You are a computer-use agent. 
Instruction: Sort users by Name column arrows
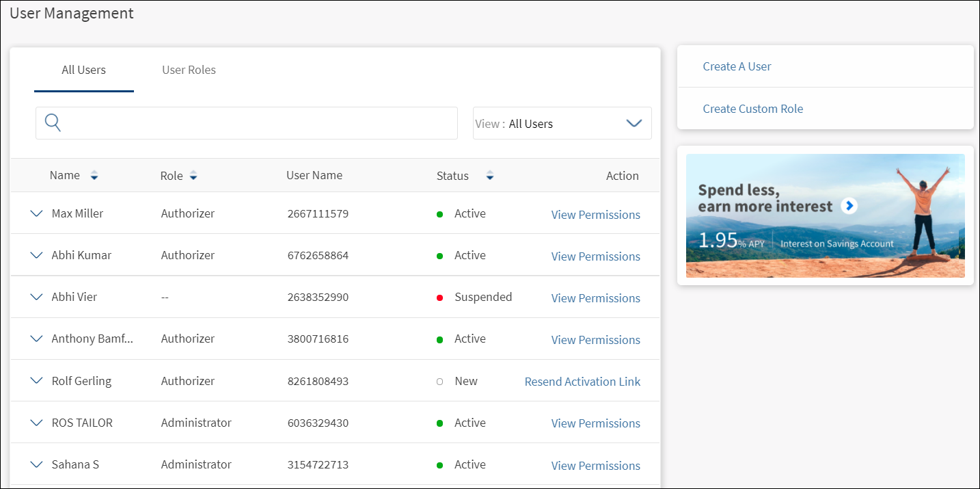(94, 176)
